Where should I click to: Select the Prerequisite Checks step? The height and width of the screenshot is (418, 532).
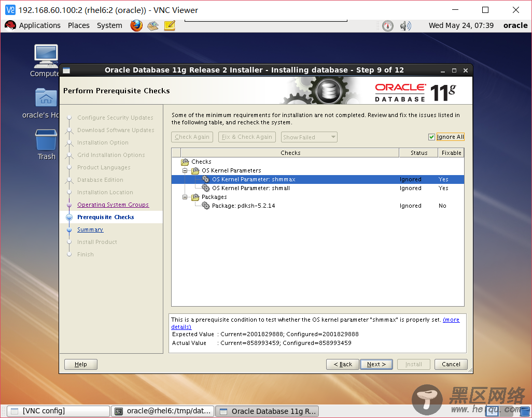[105, 217]
